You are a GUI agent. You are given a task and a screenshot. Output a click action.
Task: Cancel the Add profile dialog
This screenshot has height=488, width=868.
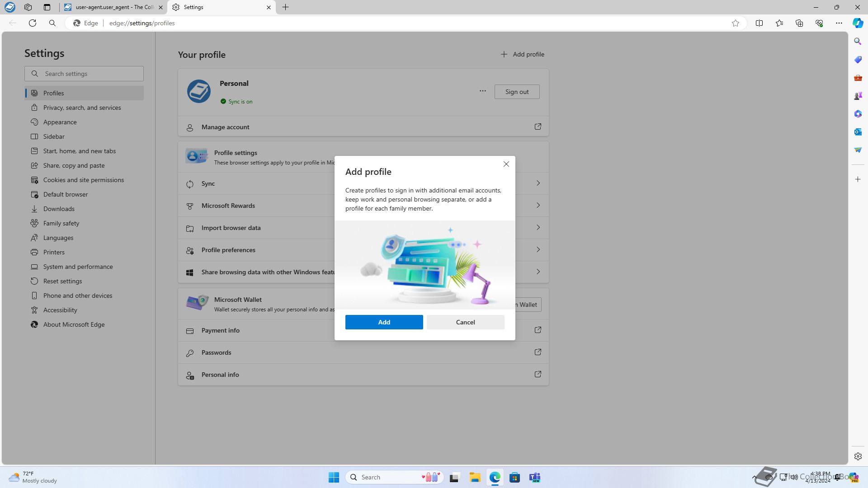465,322
